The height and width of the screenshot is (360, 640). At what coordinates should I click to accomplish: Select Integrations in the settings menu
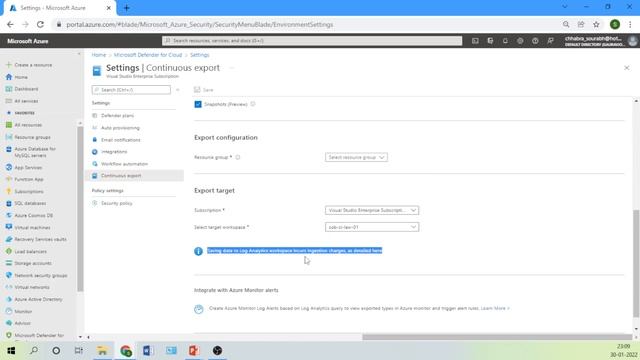click(x=114, y=152)
